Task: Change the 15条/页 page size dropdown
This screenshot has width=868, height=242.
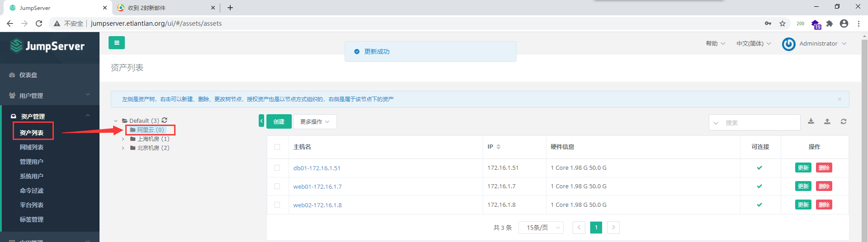Action: pyautogui.click(x=541, y=228)
